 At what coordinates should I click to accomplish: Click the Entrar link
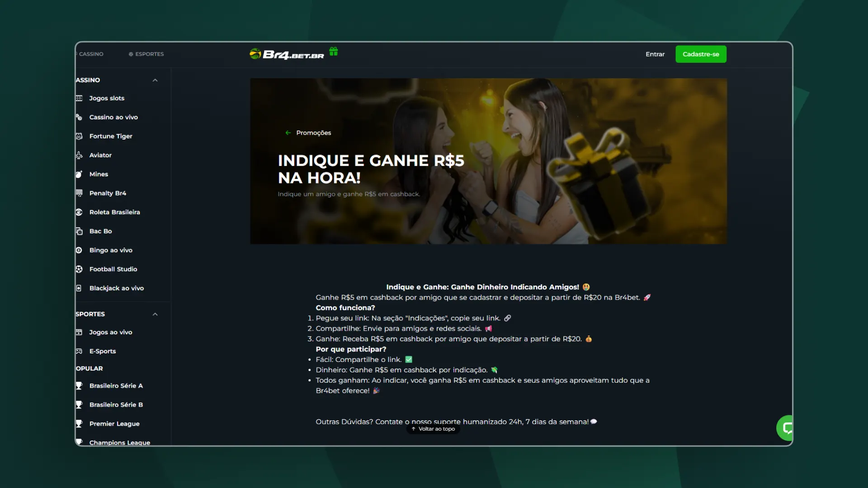[x=655, y=54]
